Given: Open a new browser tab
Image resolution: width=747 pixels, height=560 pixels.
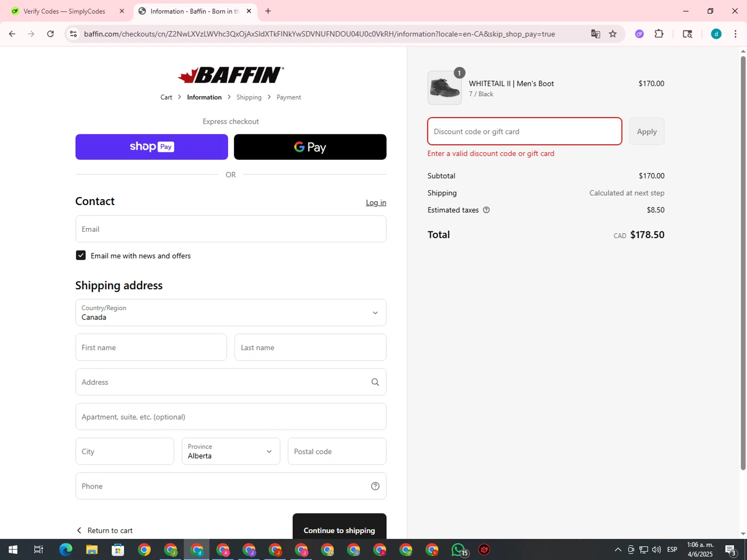Looking at the screenshot, I should click(x=268, y=11).
